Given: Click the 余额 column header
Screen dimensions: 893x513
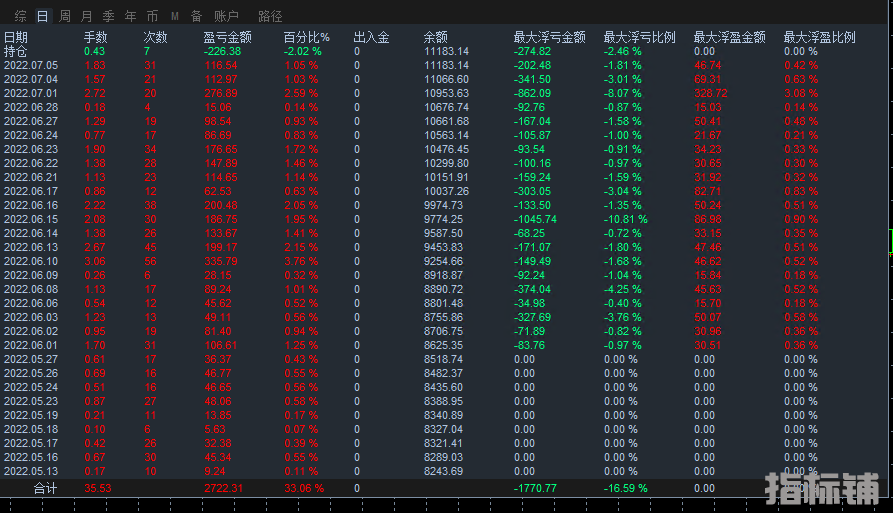Looking at the screenshot, I should [436, 38].
